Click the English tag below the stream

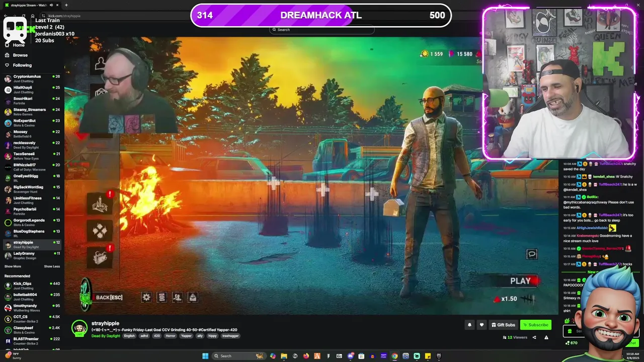tap(129, 336)
